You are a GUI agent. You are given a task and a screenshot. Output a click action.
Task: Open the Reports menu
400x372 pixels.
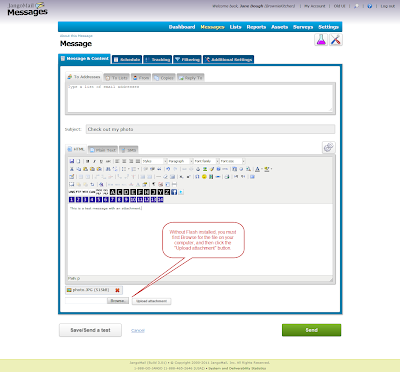pyautogui.click(x=256, y=27)
